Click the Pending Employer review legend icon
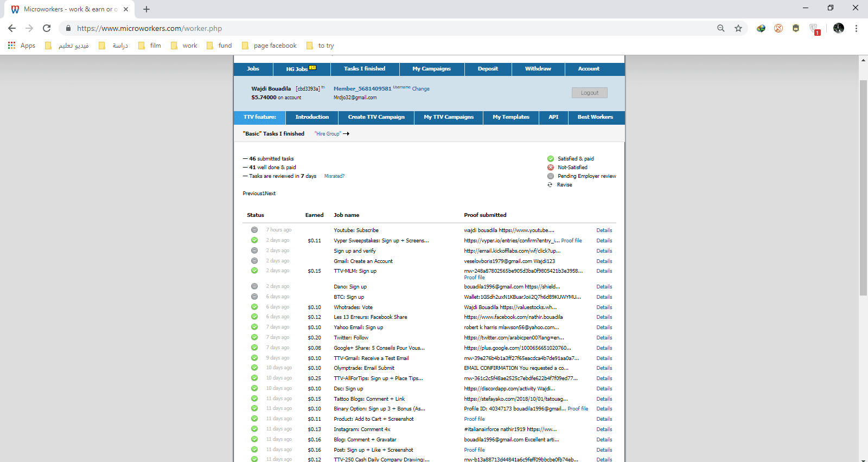The width and height of the screenshot is (868, 462). click(x=551, y=176)
